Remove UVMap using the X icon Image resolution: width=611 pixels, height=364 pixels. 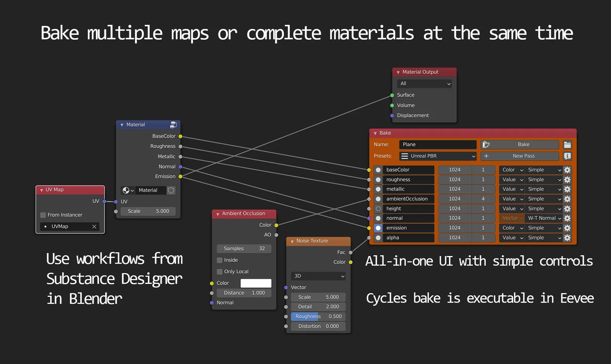coord(94,226)
